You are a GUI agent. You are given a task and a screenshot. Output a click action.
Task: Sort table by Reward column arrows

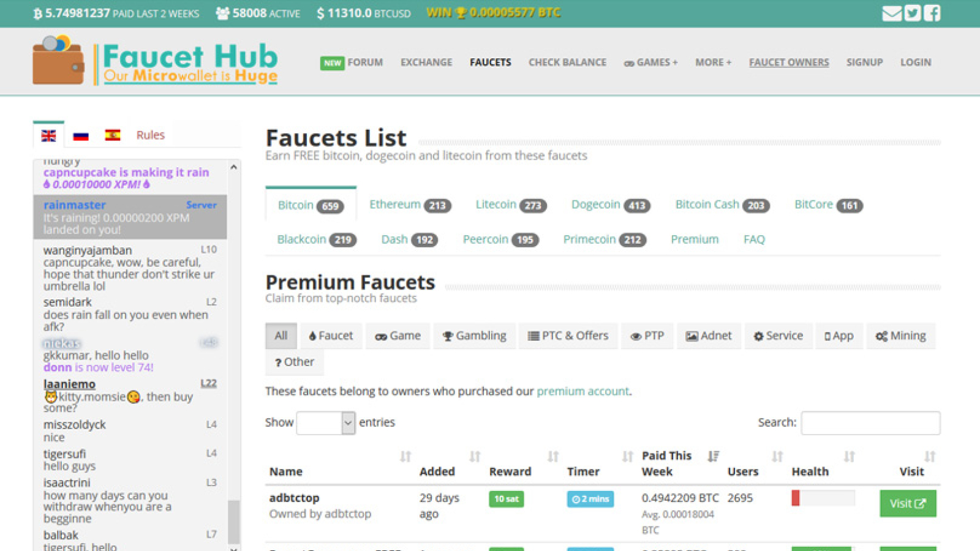553,457
